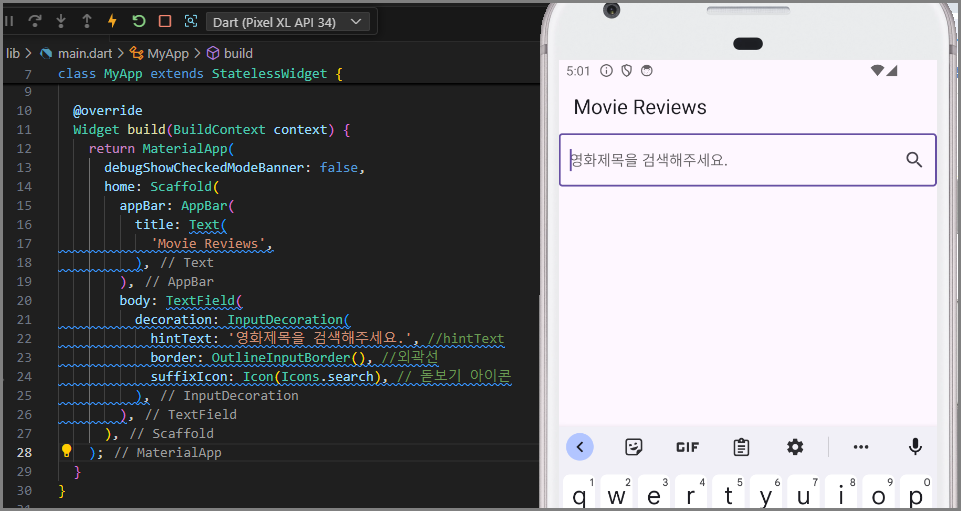This screenshot has height=511, width=961.
Task: Tap the u key on keyboard
Action: coord(803,492)
